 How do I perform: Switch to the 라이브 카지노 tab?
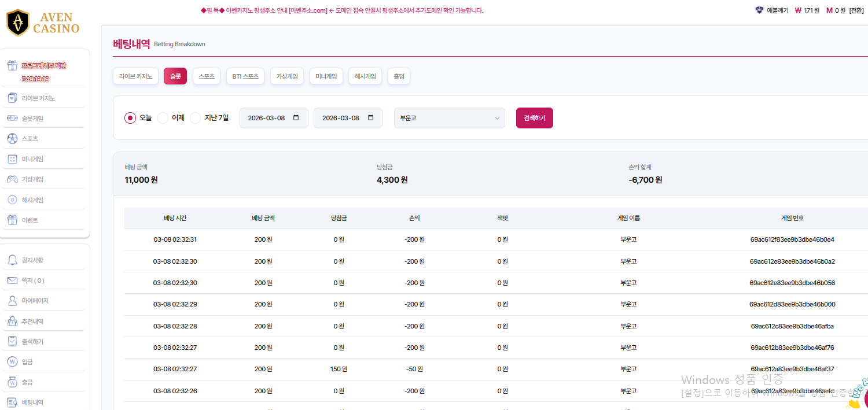coord(135,76)
